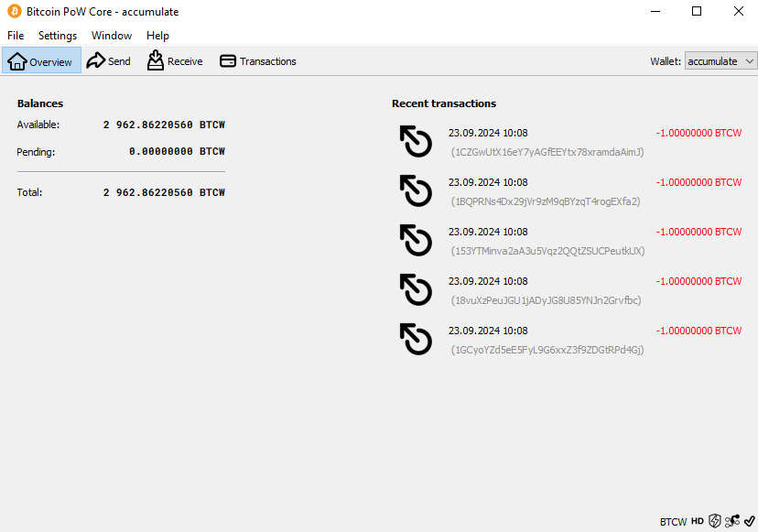Image resolution: width=758 pixels, height=532 pixels.
Task: Close the Bitcoin PoW Core window
Action: [738, 11]
